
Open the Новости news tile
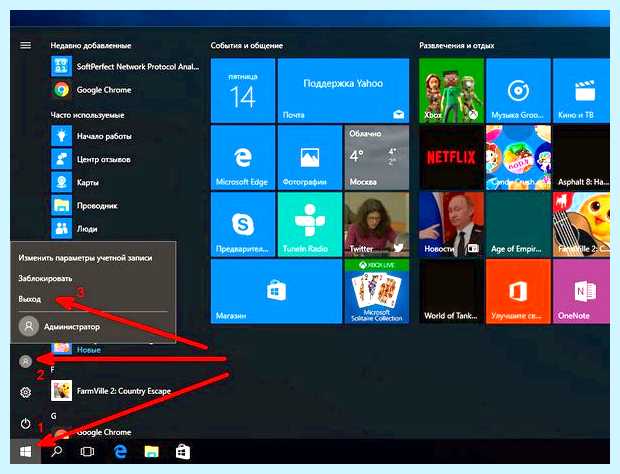[451, 224]
